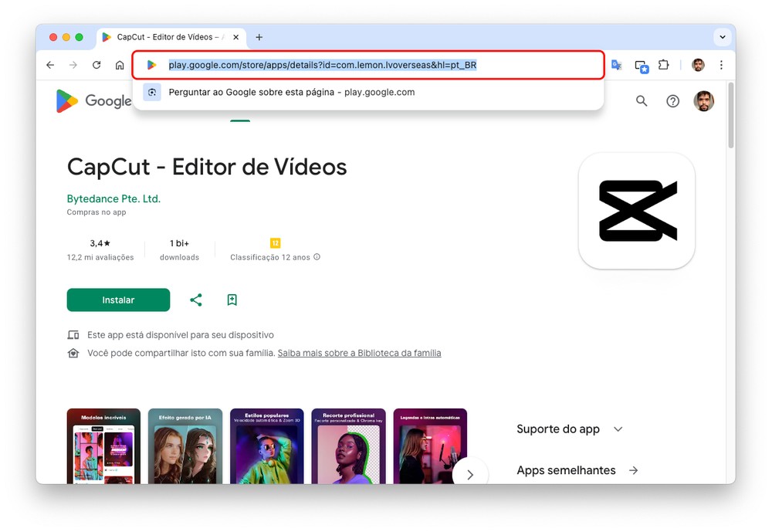Viewport: 772px width, 532px height.
Task: Click the Google Play logo
Action: pos(93,101)
